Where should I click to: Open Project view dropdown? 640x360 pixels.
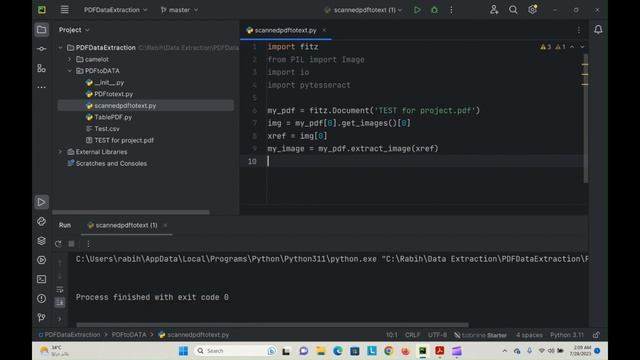pyautogui.click(x=74, y=30)
